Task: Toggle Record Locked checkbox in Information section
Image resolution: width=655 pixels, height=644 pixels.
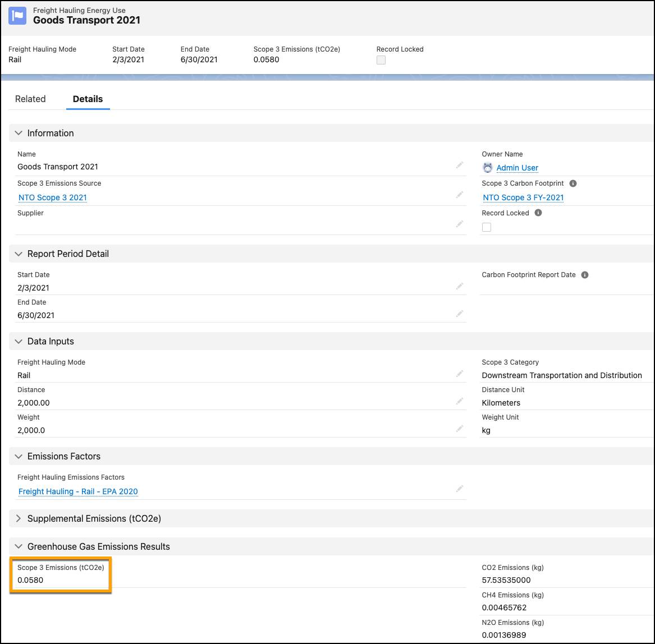Action: tap(486, 227)
